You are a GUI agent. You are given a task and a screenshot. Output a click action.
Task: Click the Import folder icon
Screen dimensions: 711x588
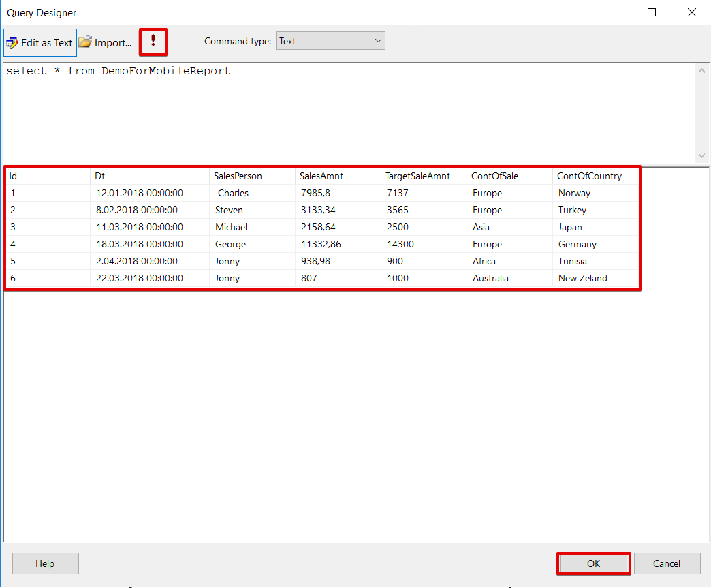coord(85,42)
